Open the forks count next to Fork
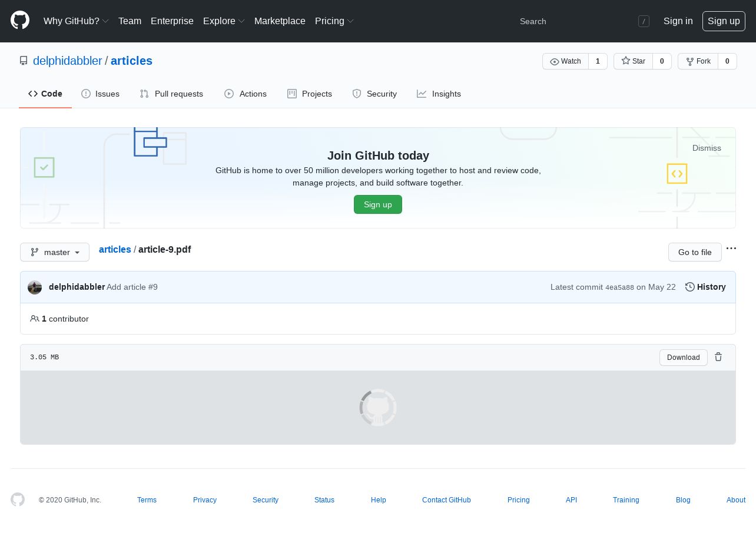Viewport: 756px width, 536px height. [727, 61]
